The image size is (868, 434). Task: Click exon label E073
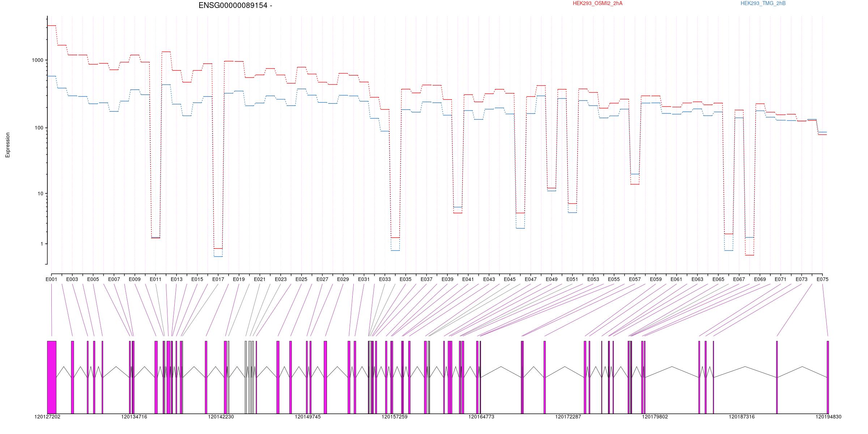[801, 279]
